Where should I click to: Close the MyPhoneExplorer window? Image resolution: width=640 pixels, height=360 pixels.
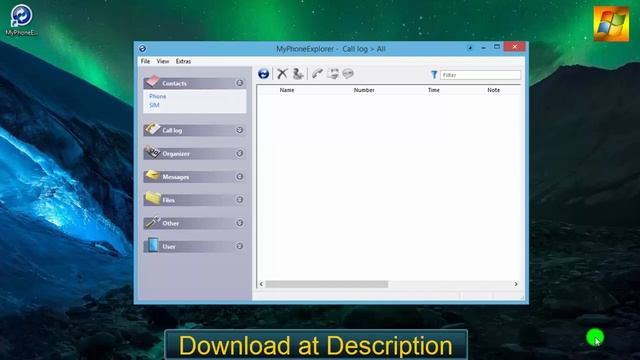pyautogui.click(x=514, y=47)
